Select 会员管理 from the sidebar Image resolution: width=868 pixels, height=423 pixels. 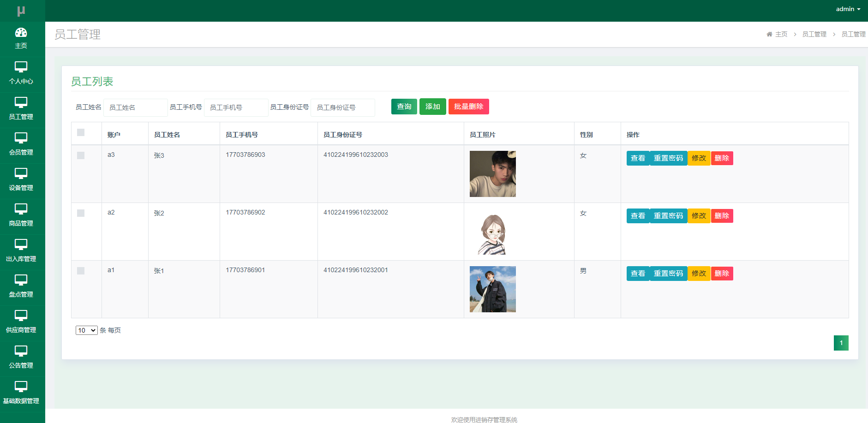[x=21, y=144]
